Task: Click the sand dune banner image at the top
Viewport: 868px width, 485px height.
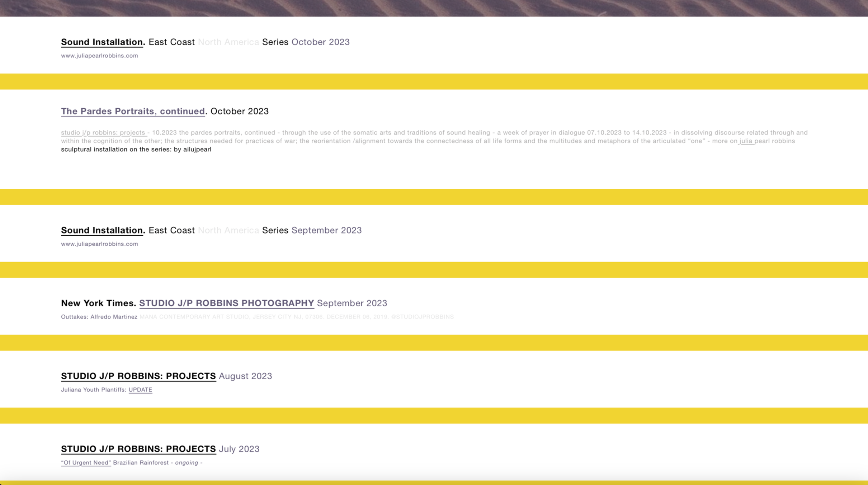Action: coord(434,8)
